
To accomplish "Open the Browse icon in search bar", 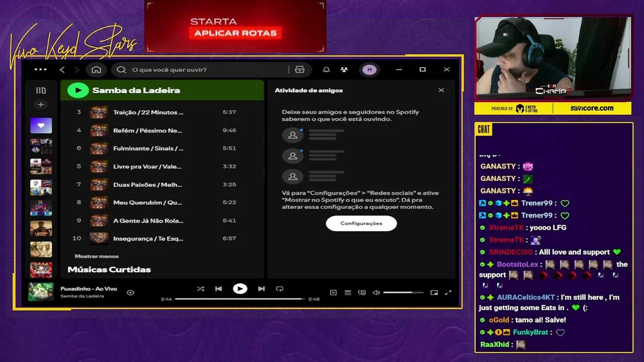I will pyautogui.click(x=300, y=70).
